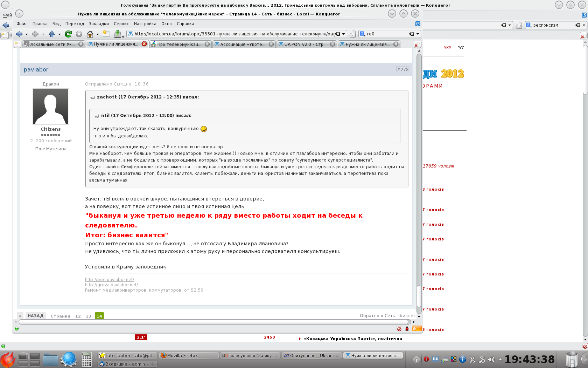Open the Настройка menu

145,24
